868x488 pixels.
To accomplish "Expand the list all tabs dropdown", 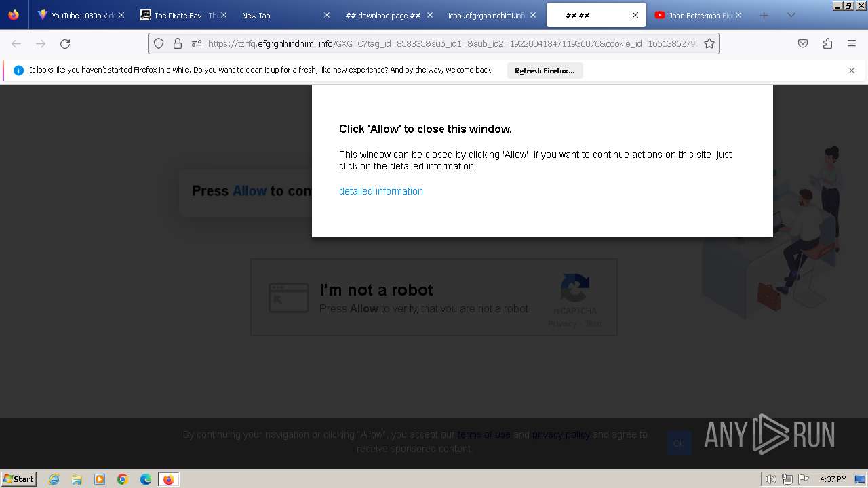I will pyautogui.click(x=791, y=15).
